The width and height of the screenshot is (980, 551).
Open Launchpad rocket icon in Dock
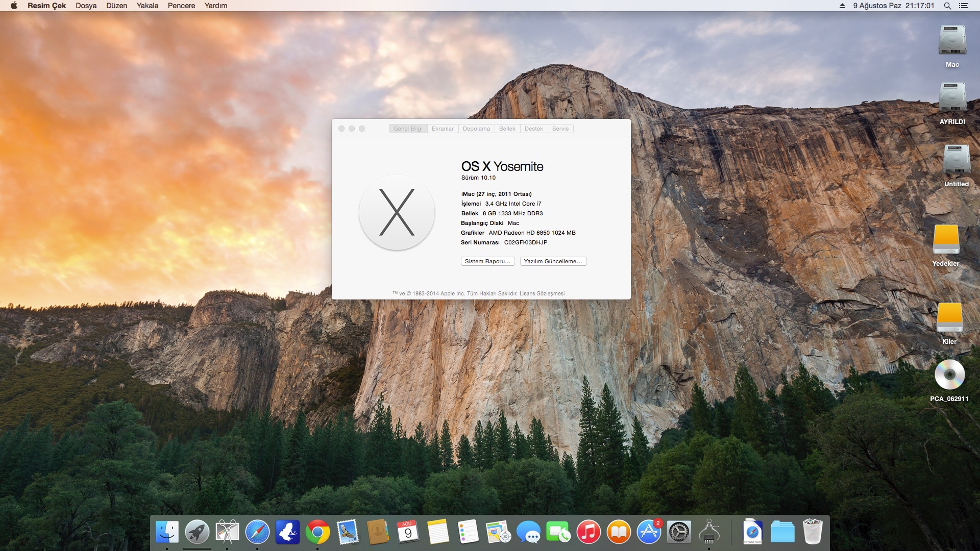tap(197, 532)
